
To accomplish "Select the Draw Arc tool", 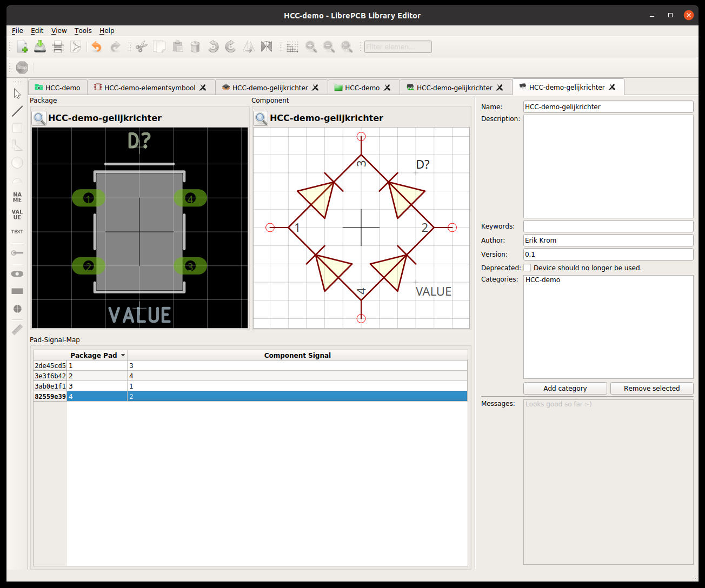I will (17, 180).
